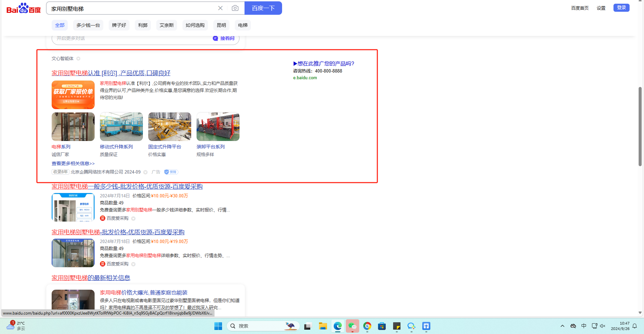Open article 家用电梯价格大曝光,普通家庭也能装
This screenshot has height=334, width=644.
pyautogui.click(x=144, y=293)
